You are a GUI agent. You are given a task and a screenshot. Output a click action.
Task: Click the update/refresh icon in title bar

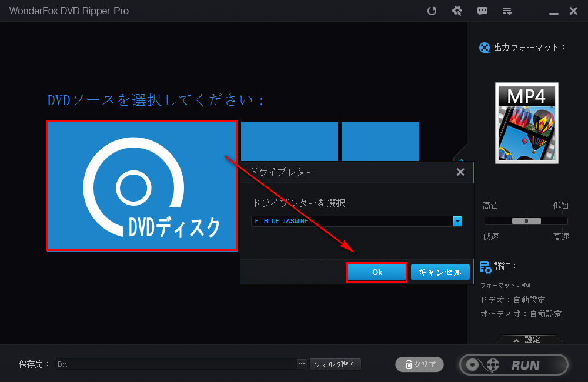tap(432, 11)
